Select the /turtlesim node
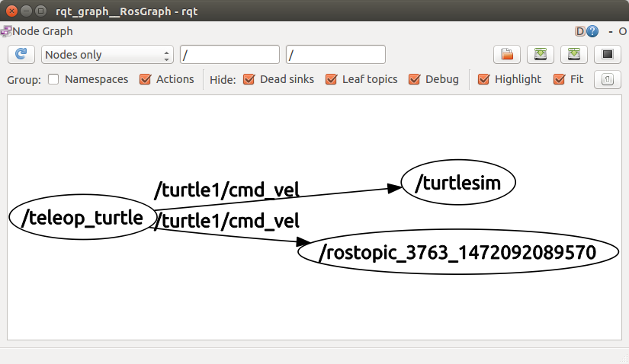Image resolution: width=629 pixels, height=364 pixels. 458,183
